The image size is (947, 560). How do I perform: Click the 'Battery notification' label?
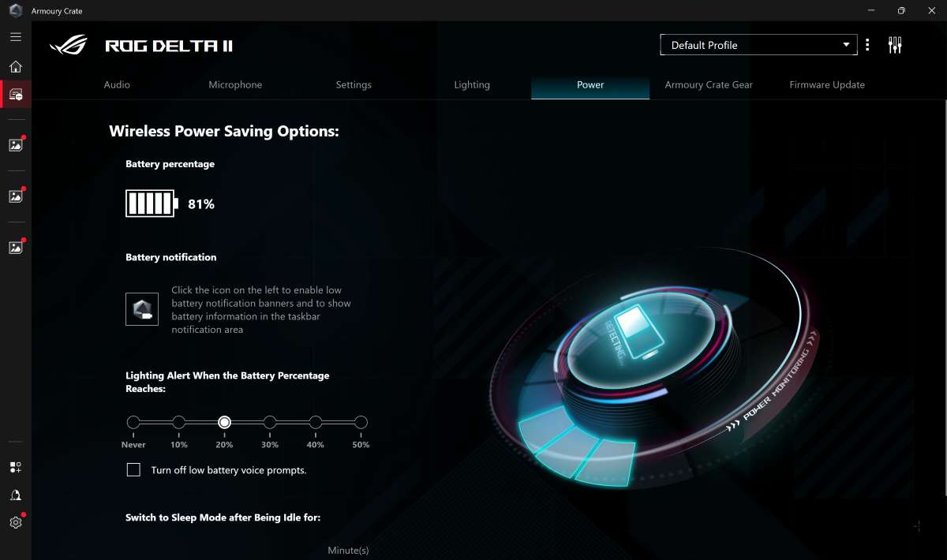click(x=170, y=257)
